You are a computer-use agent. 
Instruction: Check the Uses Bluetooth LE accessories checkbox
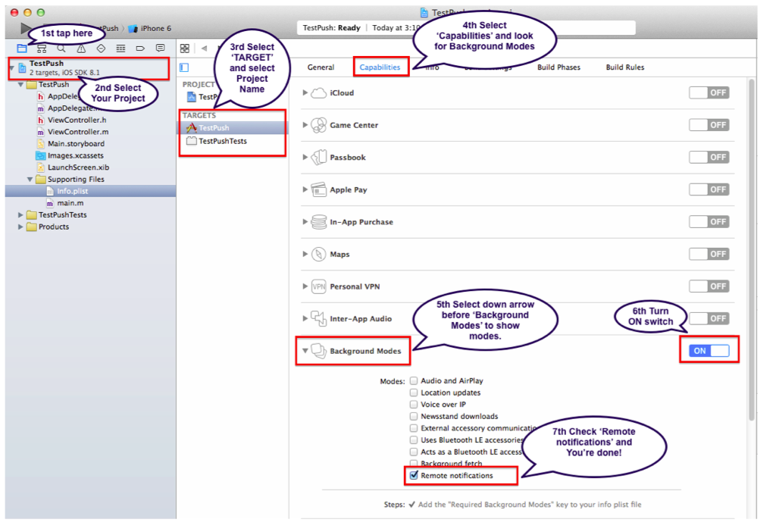point(414,440)
